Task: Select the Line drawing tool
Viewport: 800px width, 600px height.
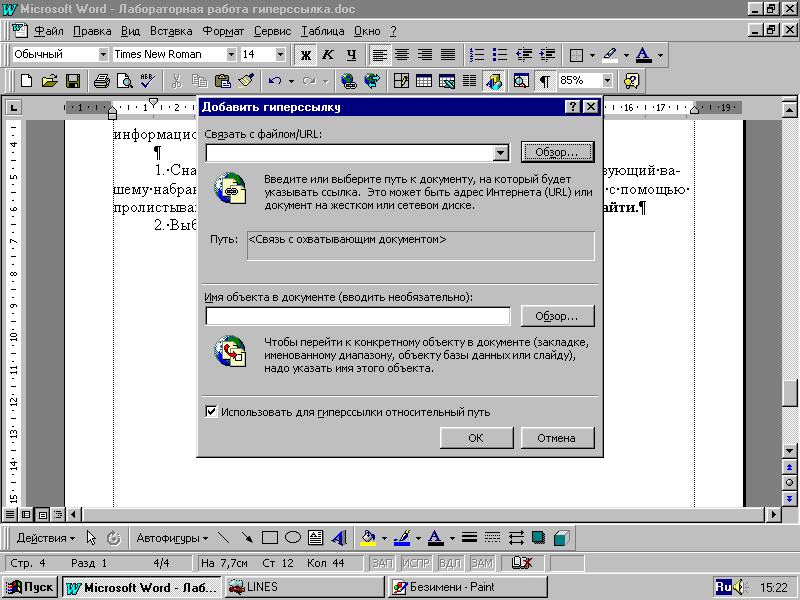Action: click(x=223, y=538)
